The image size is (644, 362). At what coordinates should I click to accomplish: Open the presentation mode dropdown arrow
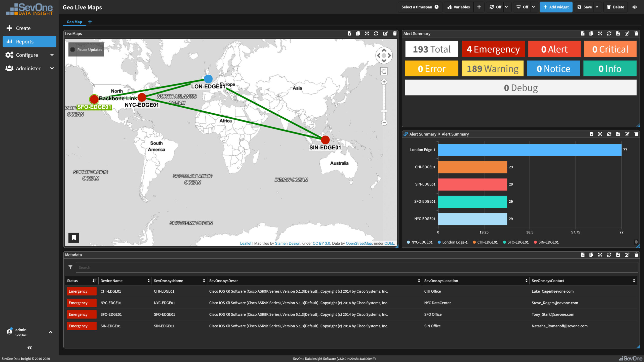click(x=534, y=7)
